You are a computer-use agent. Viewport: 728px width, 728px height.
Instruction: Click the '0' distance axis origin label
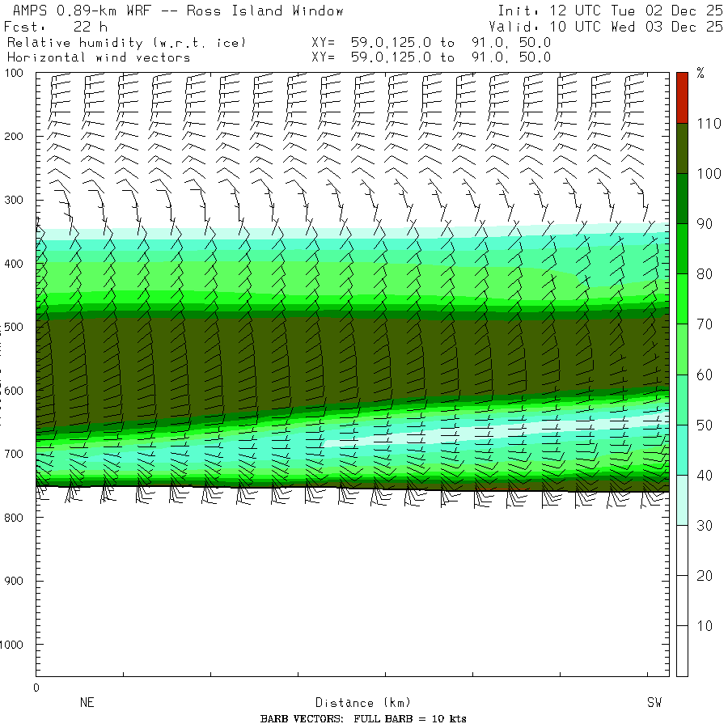tap(36, 688)
